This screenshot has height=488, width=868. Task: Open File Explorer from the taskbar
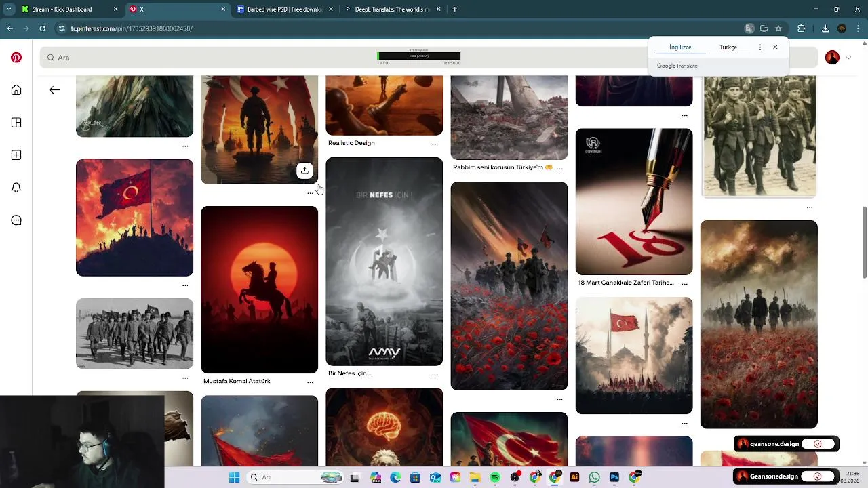pyautogui.click(x=475, y=477)
